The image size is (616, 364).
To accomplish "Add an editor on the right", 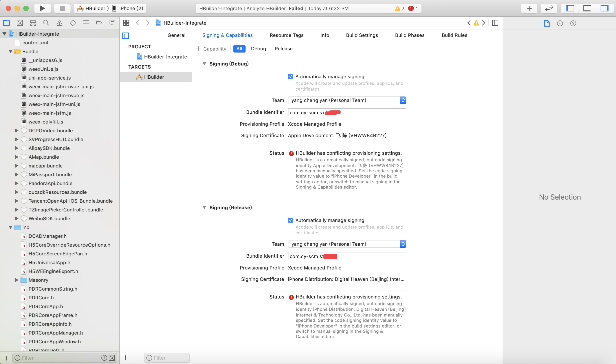I will (x=495, y=23).
